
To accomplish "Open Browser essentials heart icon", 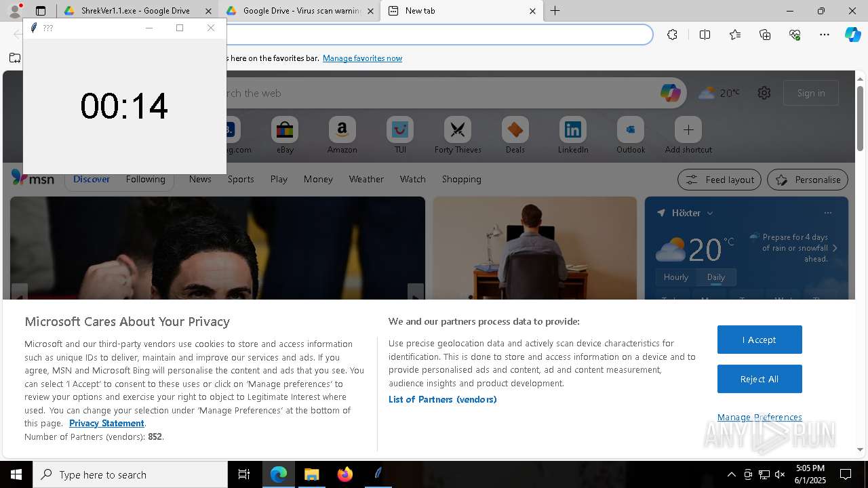I will [795, 35].
